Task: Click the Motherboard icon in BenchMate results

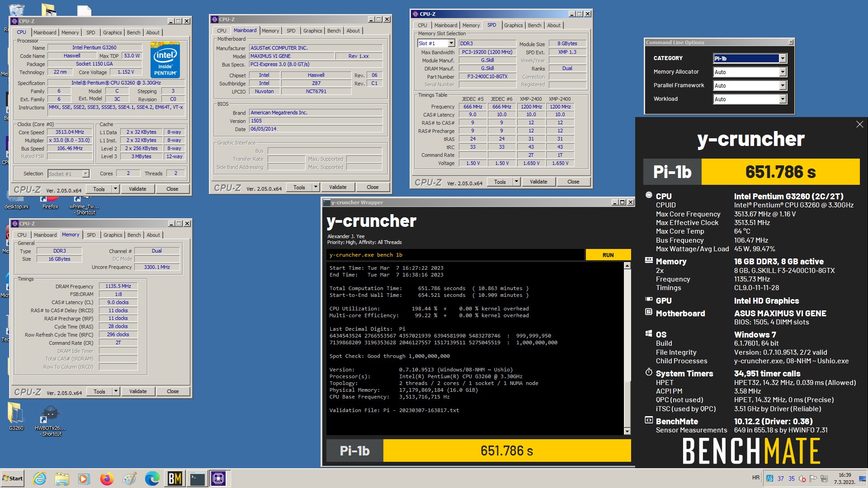Action: (649, 312)
